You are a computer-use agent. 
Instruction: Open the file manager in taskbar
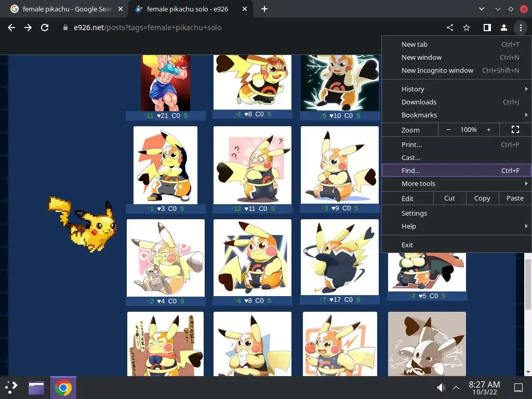tap(36, 388)
